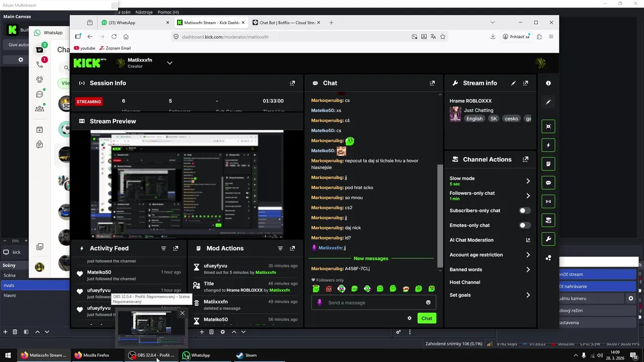Enable Emotes-only chat switch
Viewport: 644px width, 362px height.
525,225
